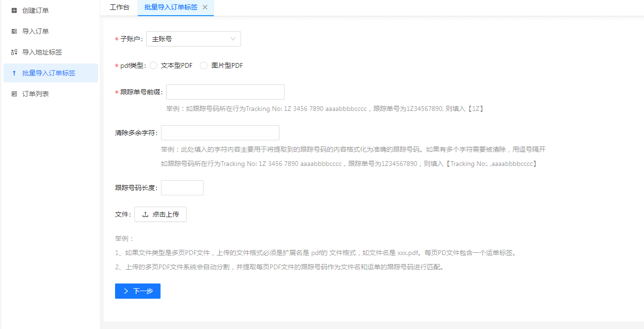Select the 文本型PDF radio option
The image size is (644, 329).
pyautogui.click(x=153, y=65)
